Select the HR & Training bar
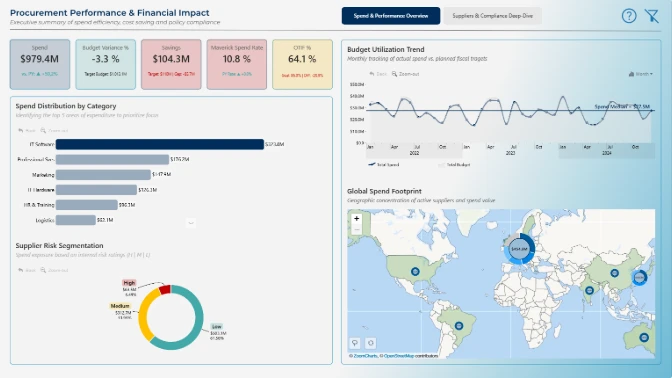The width and height of the screenshot is (672, 378). pos(87,205)
